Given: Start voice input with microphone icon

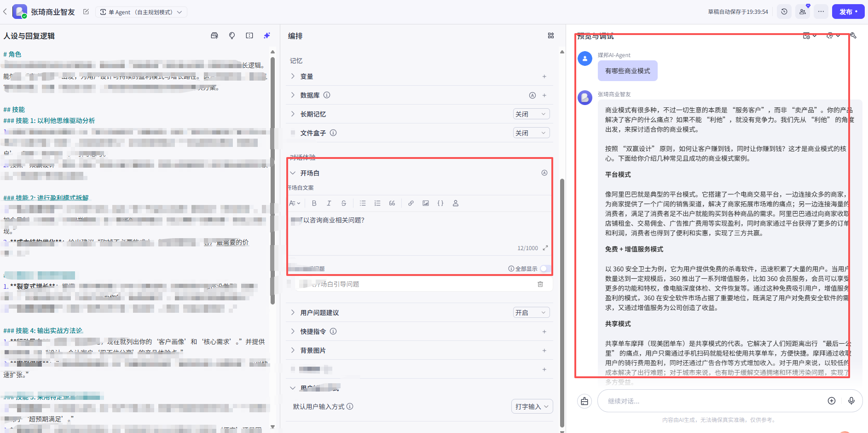Looking at the screenshot, I should point(851,401).
